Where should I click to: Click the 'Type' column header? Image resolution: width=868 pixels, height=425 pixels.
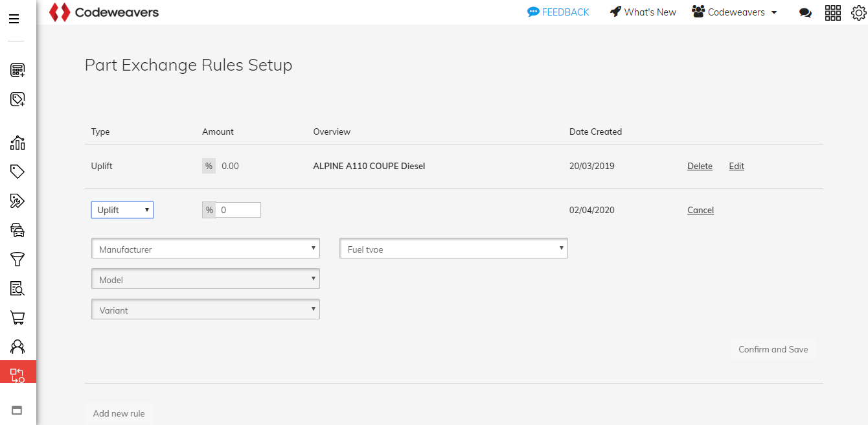coord(100,132)
